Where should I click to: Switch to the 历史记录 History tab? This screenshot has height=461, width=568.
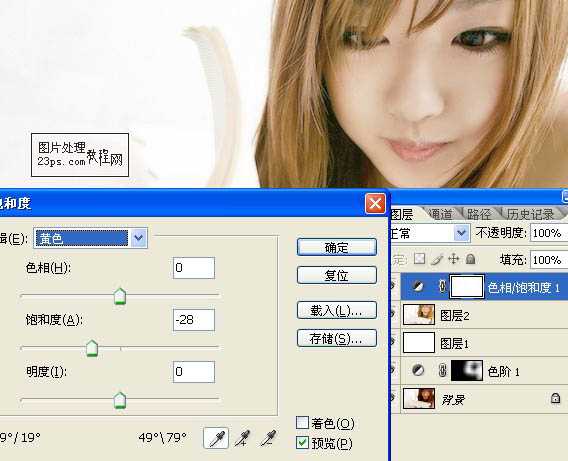pyautogui.click(x=530, y=214)
